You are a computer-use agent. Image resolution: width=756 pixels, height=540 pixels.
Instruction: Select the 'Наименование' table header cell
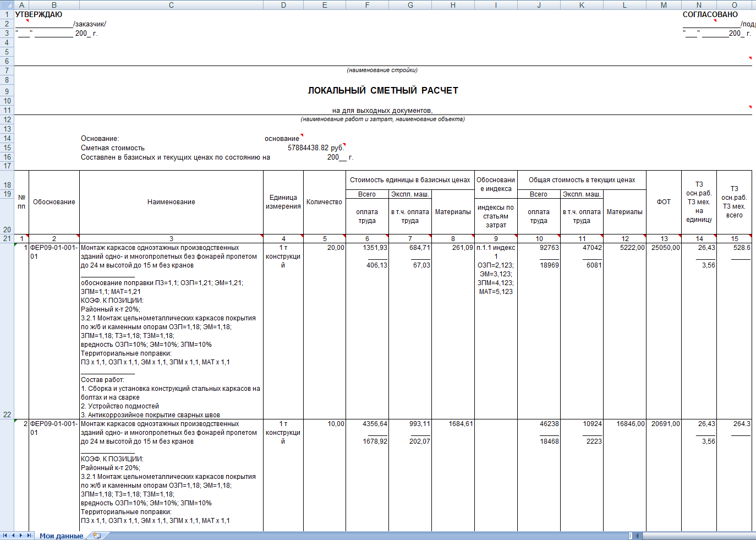coord(171,202)
